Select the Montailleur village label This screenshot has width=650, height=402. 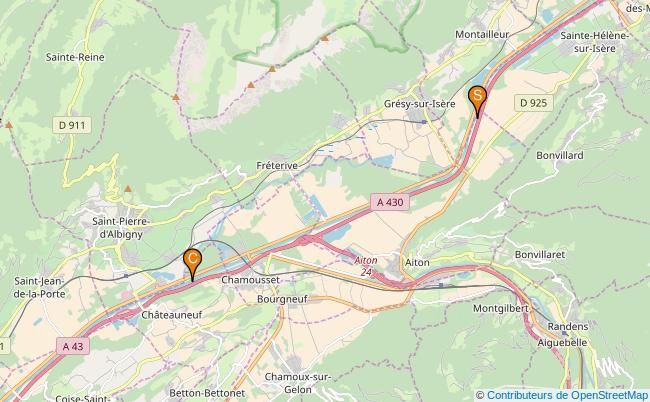(x=482, y=34)
